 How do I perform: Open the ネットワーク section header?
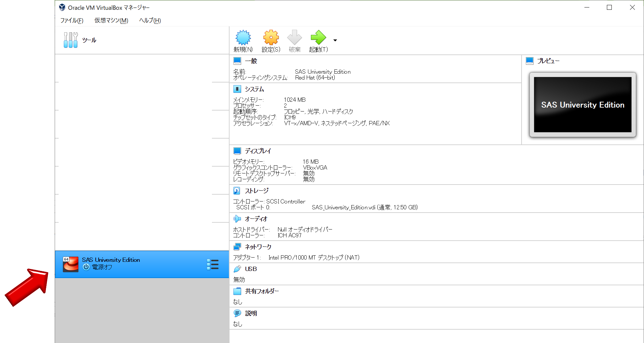pyautogui.click(x=258, y=247)
